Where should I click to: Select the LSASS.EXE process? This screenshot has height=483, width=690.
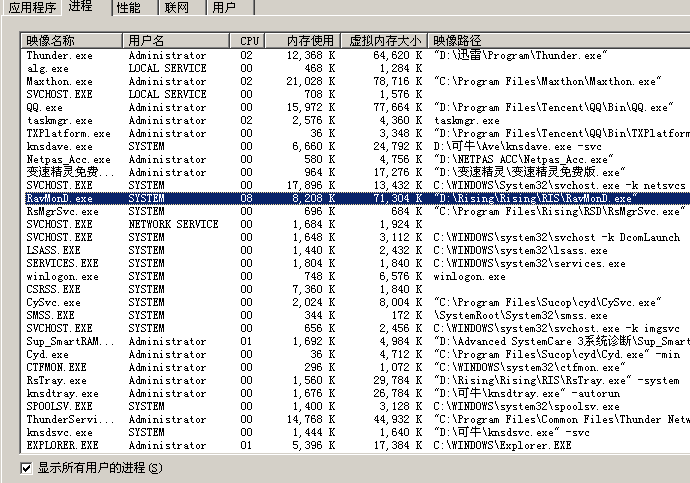(x=356, y=250)
